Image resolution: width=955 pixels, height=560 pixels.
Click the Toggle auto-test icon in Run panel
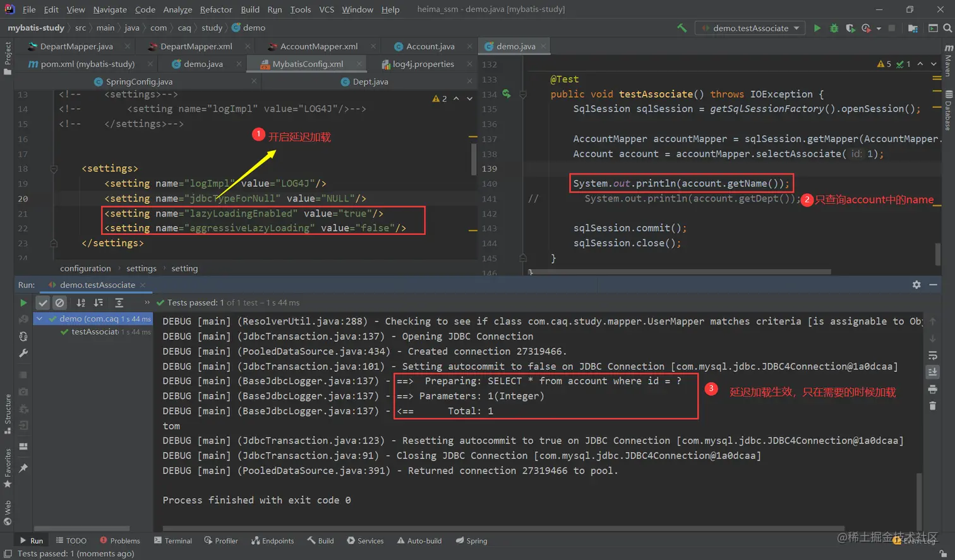[x=23, y=337]
